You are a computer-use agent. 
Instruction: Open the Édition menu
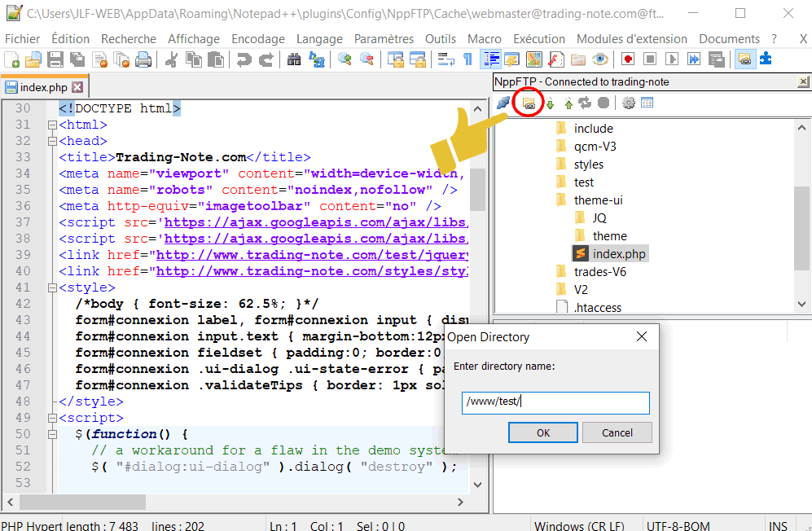click(x=70, y=39)
